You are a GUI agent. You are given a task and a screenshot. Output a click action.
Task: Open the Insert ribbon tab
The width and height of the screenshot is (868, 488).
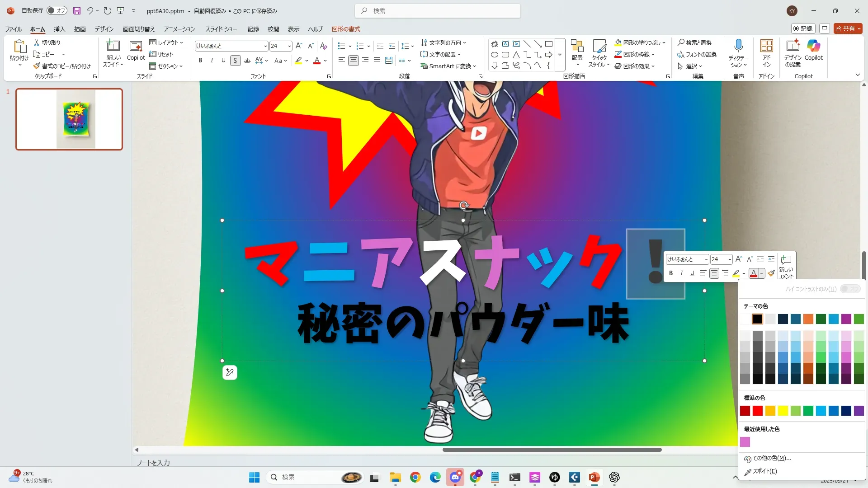[59, 29]
